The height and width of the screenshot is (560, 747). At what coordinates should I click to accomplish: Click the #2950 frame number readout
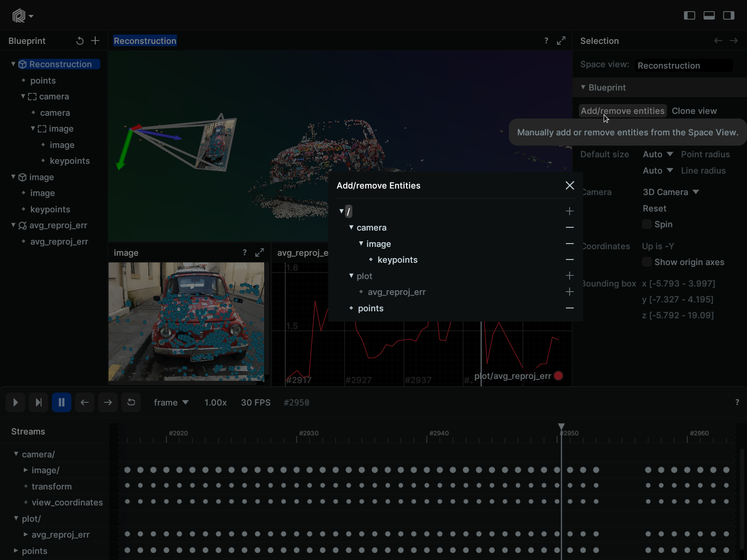click(x=296, y=402)
